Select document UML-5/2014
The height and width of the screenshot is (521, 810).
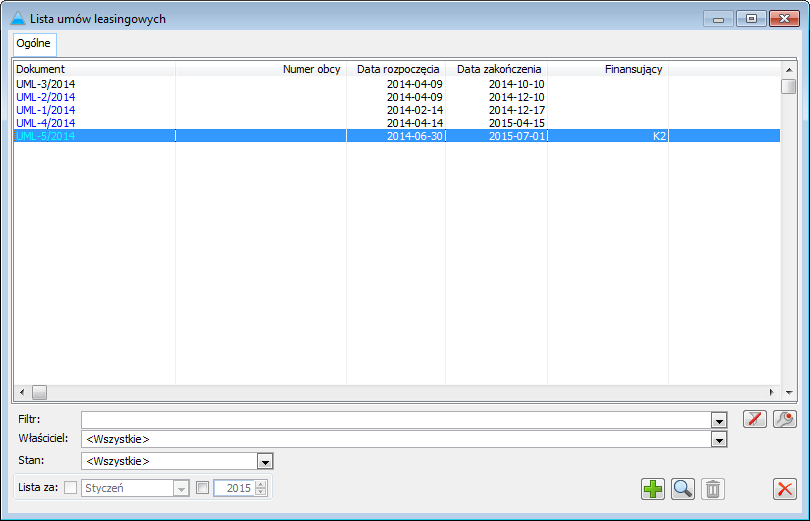click(x=45, y=136)
